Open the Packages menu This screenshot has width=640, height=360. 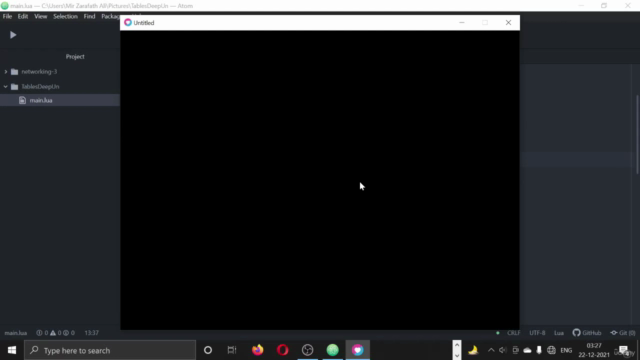click(x=111, y=16)
